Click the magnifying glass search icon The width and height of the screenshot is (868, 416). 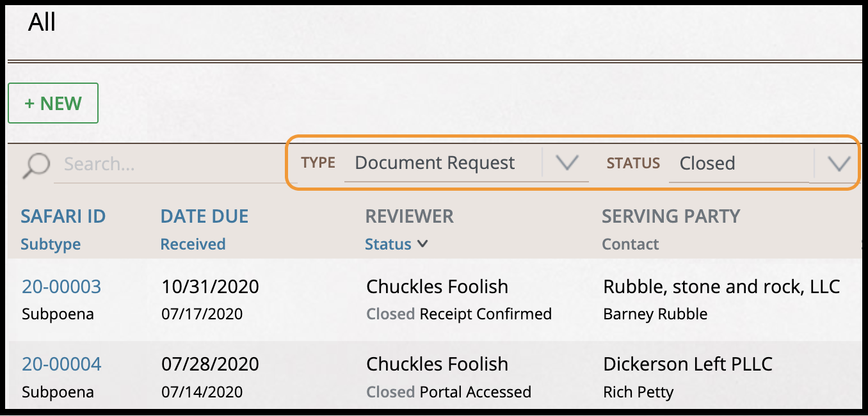36,165
